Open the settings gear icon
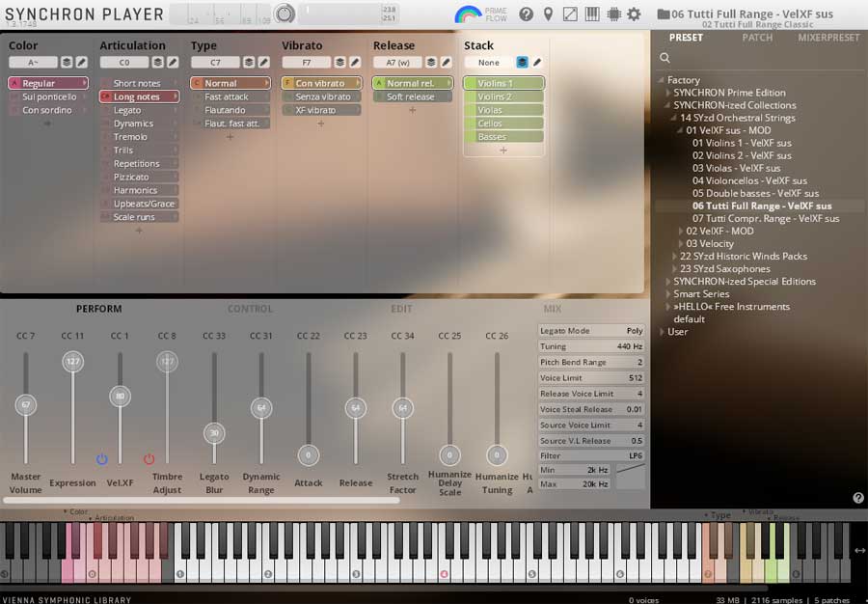 coord(634,14)
